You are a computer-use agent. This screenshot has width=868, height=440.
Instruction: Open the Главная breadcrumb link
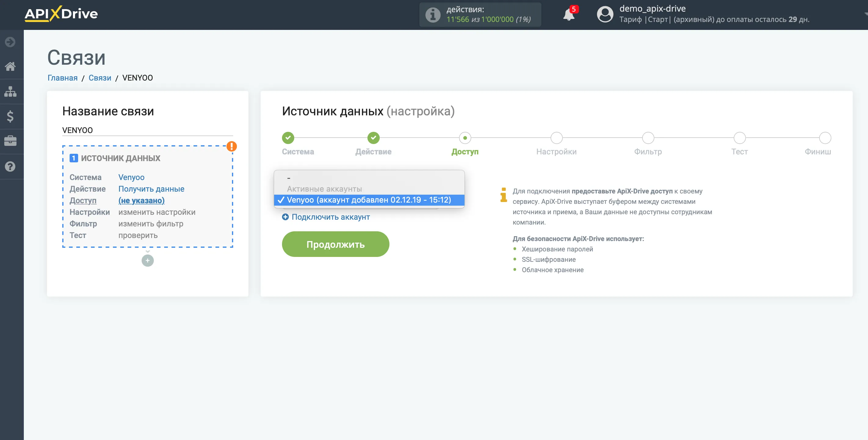(62, 78)
